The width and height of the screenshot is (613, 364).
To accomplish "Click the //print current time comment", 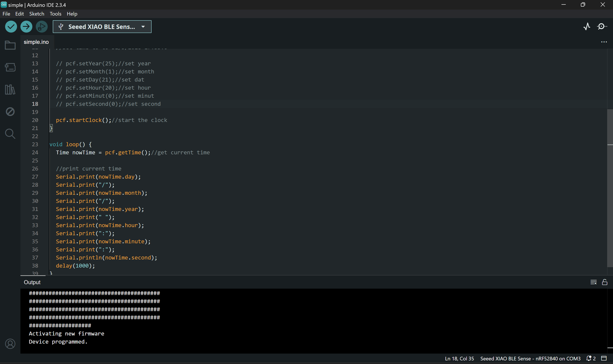I will 89,169.
